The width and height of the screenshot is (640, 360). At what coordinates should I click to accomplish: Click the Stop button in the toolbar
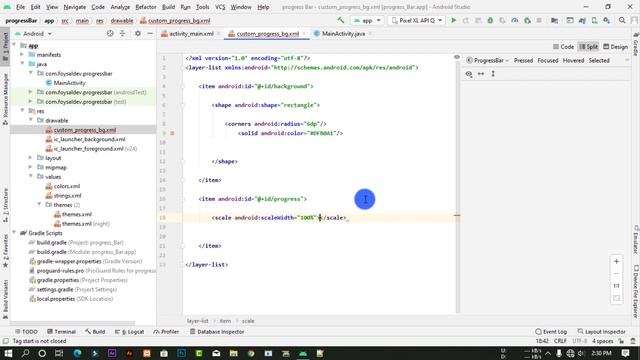click(x=539, y=20)
